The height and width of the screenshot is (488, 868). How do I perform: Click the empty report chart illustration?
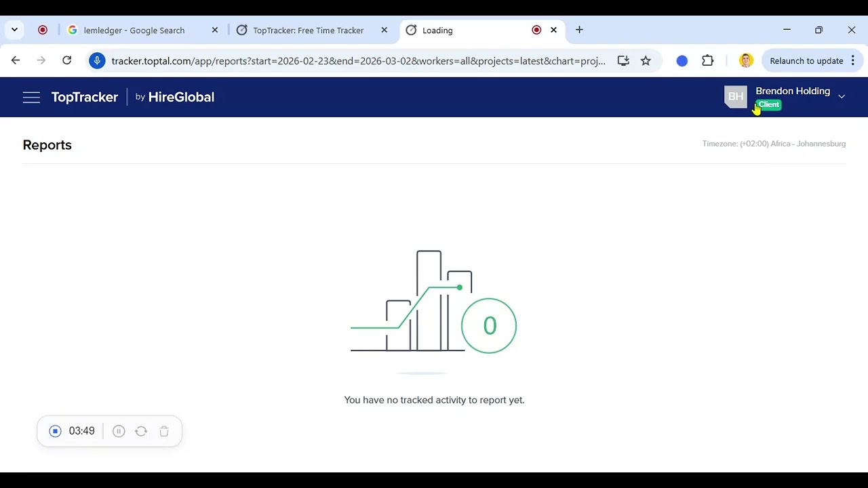(434, 312)
